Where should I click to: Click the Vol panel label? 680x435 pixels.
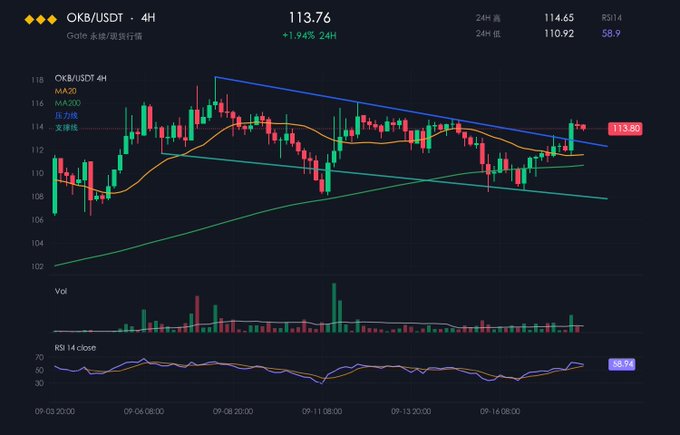[x=61, y=291]
